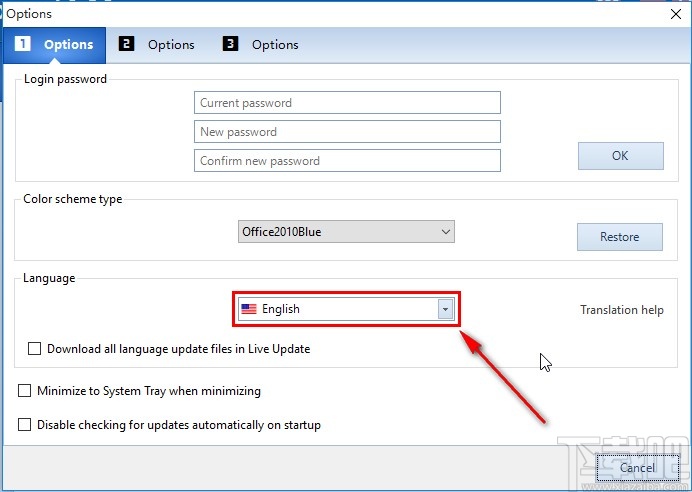The image size is (692, 492).
Task: Click into the New password field
Action: coord(347,132)
